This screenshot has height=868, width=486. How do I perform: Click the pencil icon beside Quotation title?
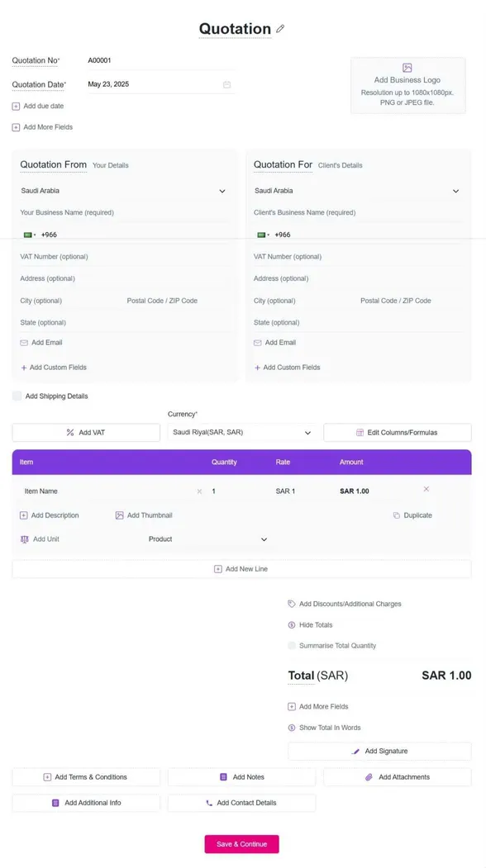pos(280,29)
